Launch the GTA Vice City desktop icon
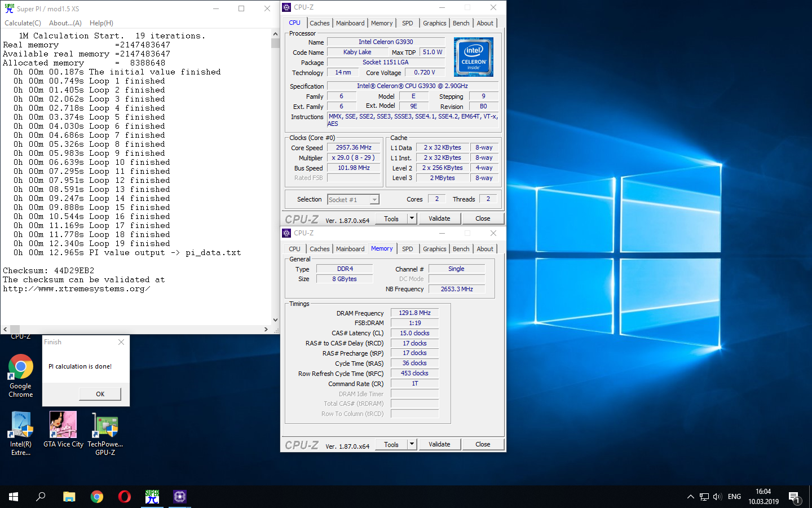 click(x=63, y=430)
